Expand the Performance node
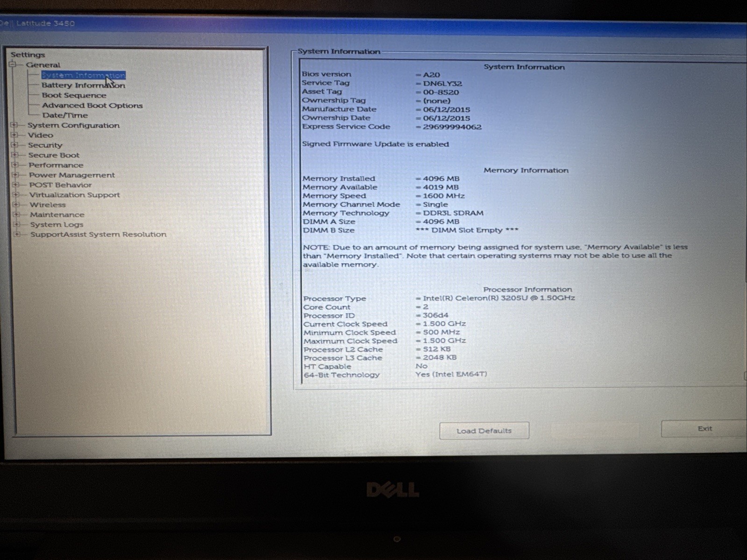 (x=15, y=165)
